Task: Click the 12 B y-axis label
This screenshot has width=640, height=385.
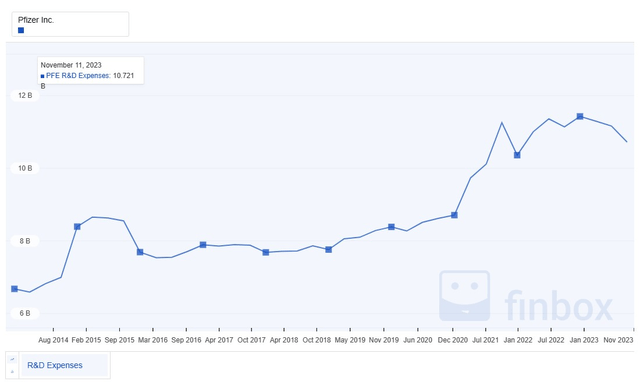Action: click(x=25, y=96)
